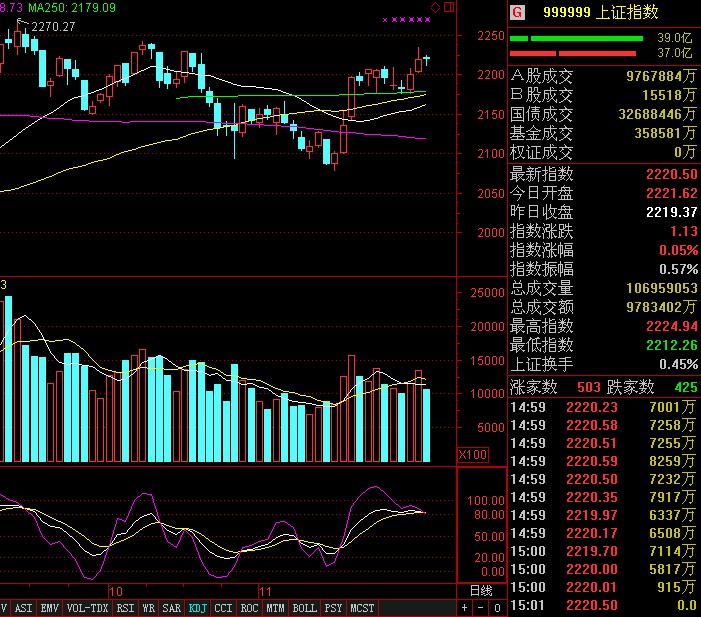Click the 总成交额 value 9783402万
The height and width of the screenshot is (617, 701).
click(661, 307)
